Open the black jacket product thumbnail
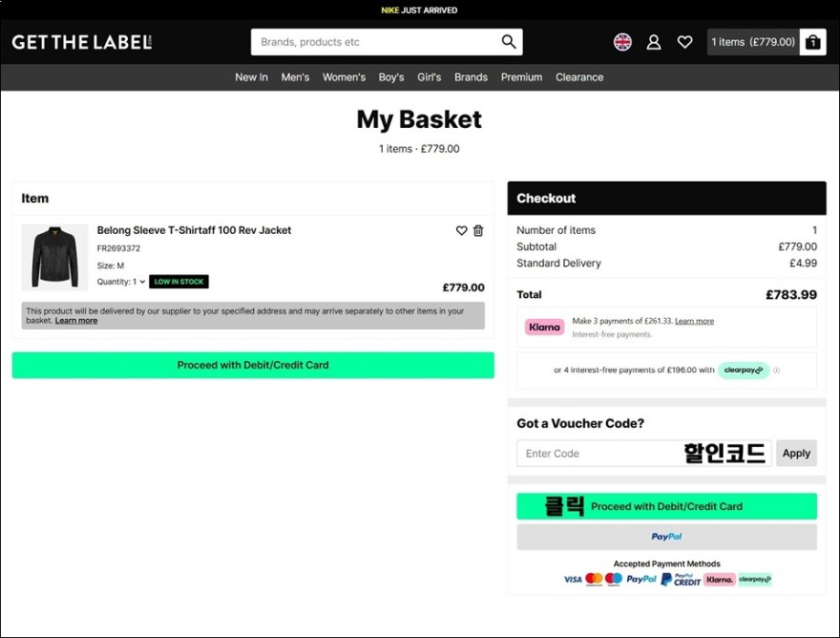The width and height of the screenshot is (840, 638). point(54,257)
